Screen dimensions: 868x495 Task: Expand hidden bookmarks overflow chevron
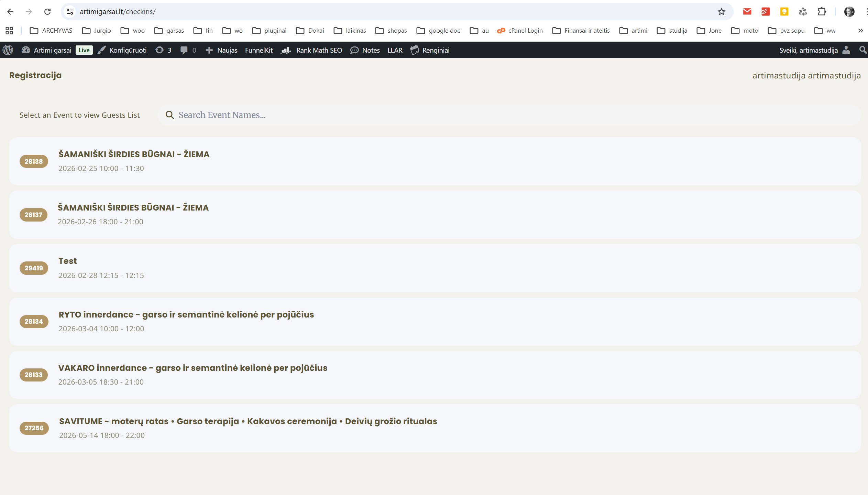pos(860,31)
